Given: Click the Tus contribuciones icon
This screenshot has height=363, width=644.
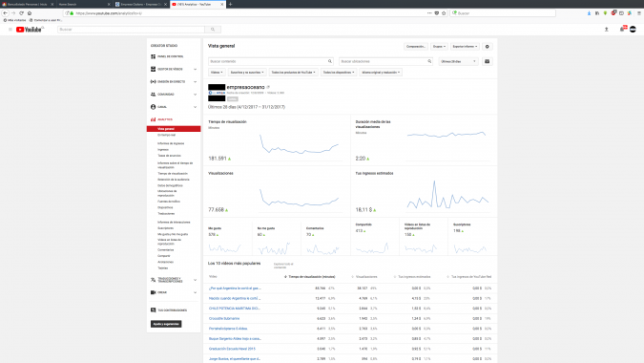Looking at the screenshot, I should click(154, 310).
